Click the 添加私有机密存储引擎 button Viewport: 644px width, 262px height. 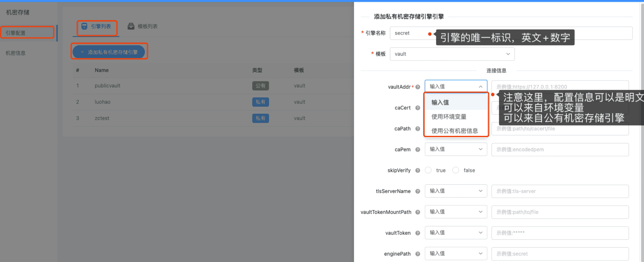tap(109, 52)
